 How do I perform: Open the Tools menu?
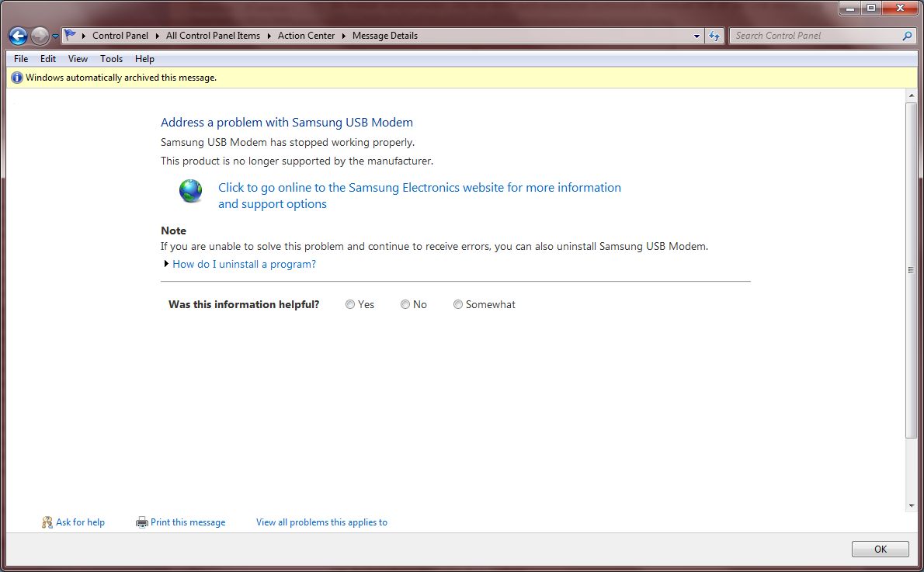pyautogui.click(x=111, y=58)
